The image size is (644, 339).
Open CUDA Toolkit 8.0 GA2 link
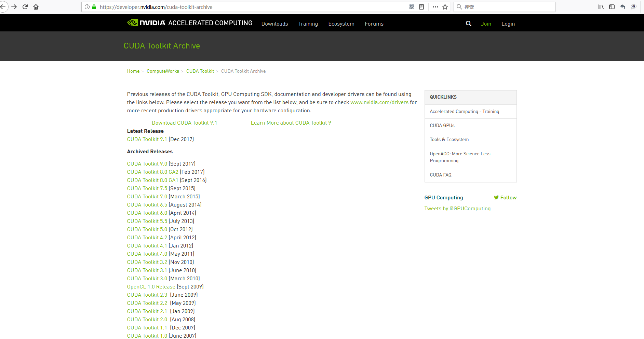[x=153, y=172]
